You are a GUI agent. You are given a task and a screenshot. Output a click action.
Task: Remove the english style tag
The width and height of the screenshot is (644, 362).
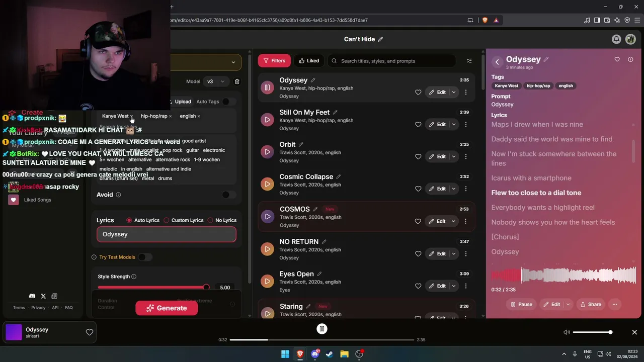[x=199, y=116]
